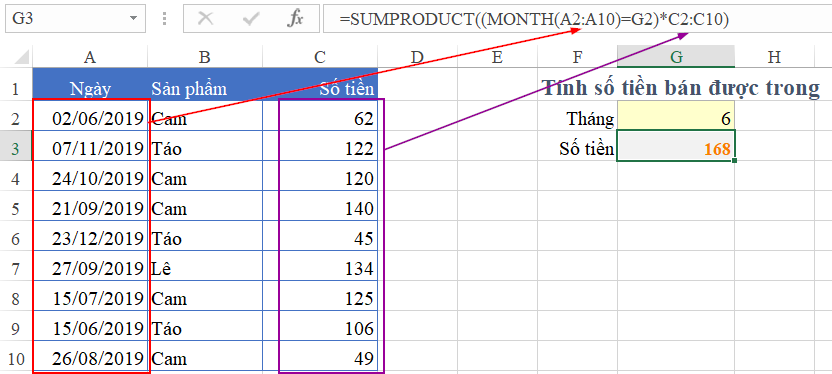This screenshot has width=832, height=374.
Task: Click inside the Name Box showing G3
Action: pos(68,19)
